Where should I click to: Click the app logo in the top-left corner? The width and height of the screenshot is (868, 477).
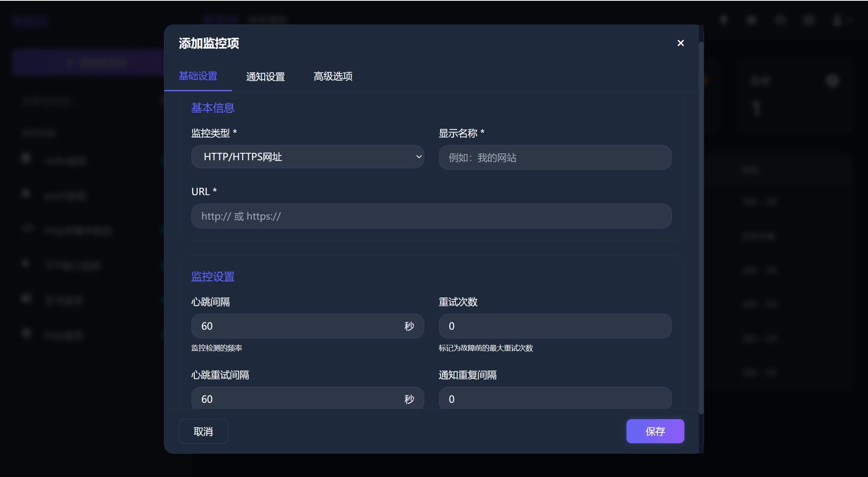[31, 21]
